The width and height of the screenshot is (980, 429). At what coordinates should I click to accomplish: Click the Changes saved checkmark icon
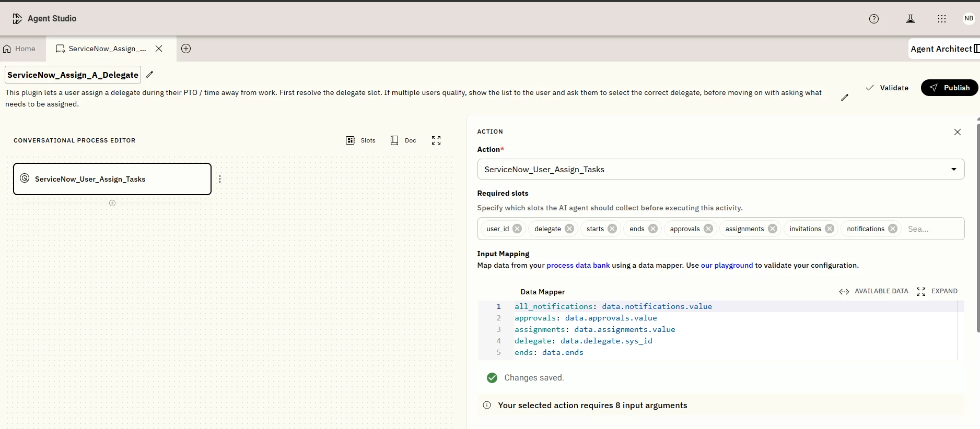492,378
